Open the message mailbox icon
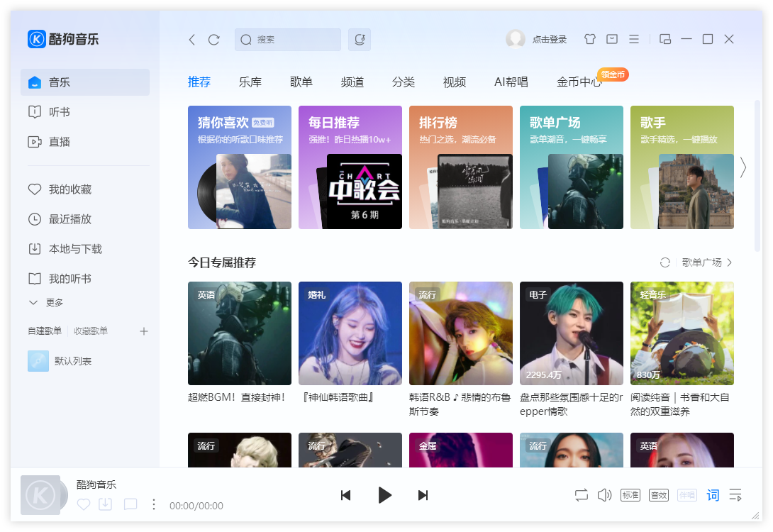The width and height of the screenshot is (773, 532). (612, 39)
